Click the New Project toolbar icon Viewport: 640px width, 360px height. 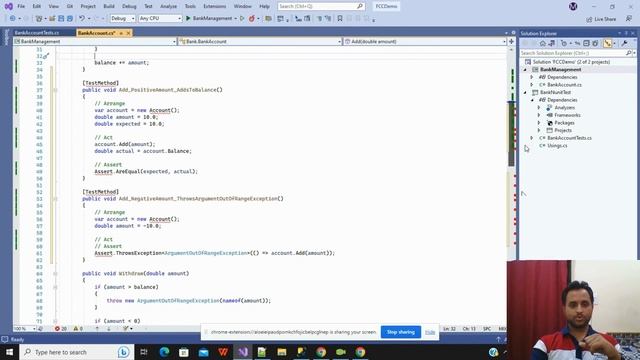[x=39, y=18]
